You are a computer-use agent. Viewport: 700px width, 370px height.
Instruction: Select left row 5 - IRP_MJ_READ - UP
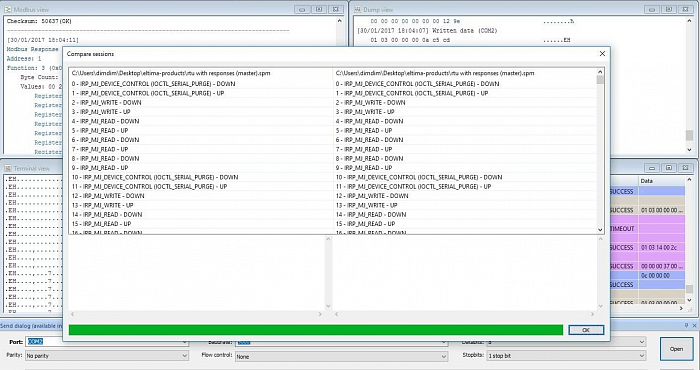(201, 130)
